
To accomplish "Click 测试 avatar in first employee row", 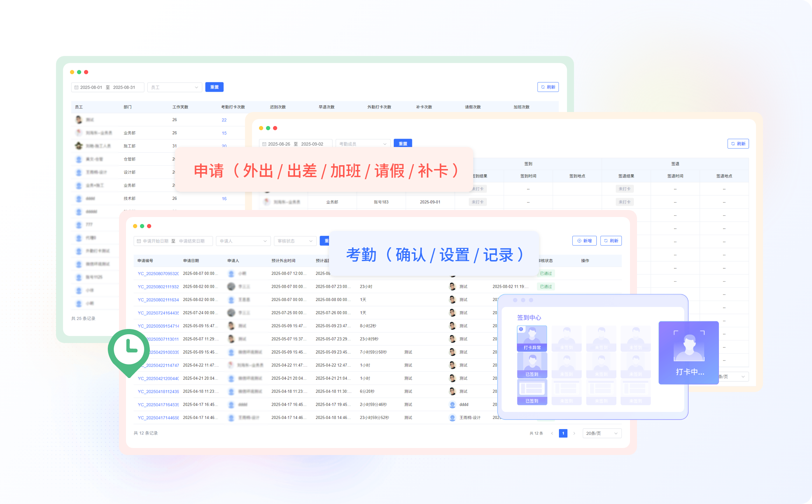I will pos(79,120).
